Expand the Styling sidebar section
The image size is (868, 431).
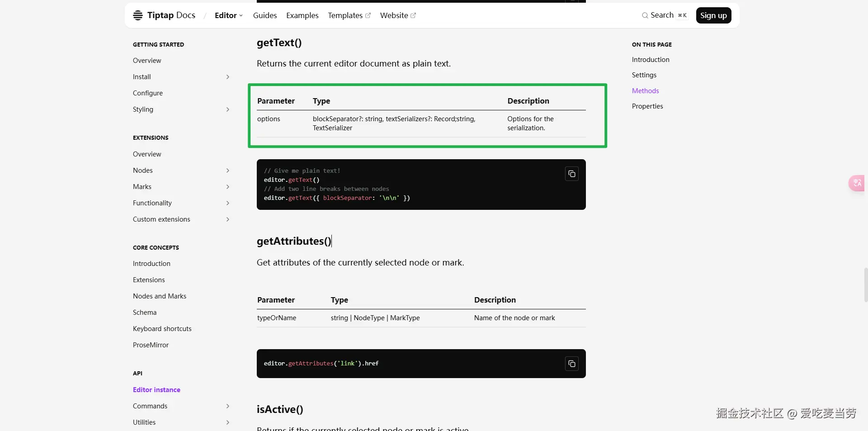228,109
